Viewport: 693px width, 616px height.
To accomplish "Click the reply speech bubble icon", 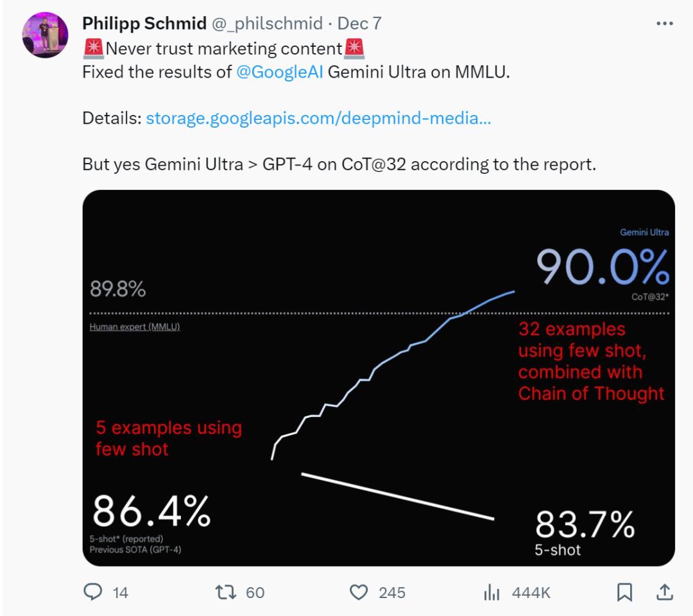I will coord(94,592).
